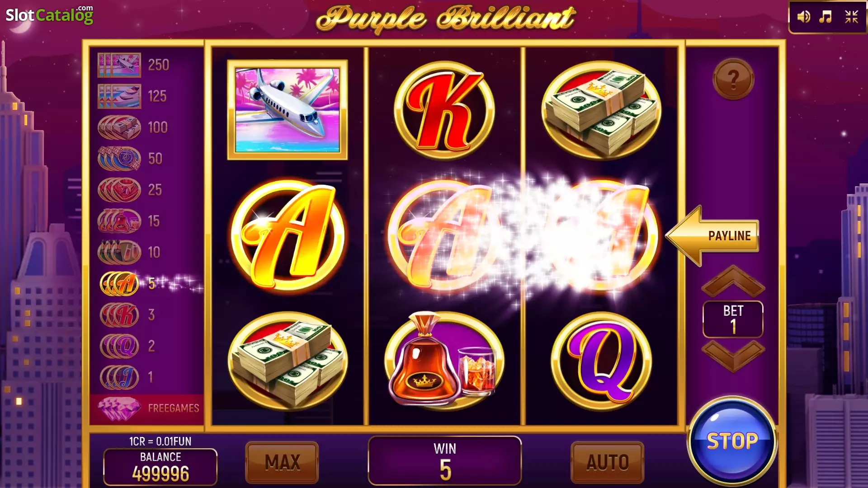Increase bet with the up chevron
The height and width of the screenshot is (488, 868).
point(733,281)
